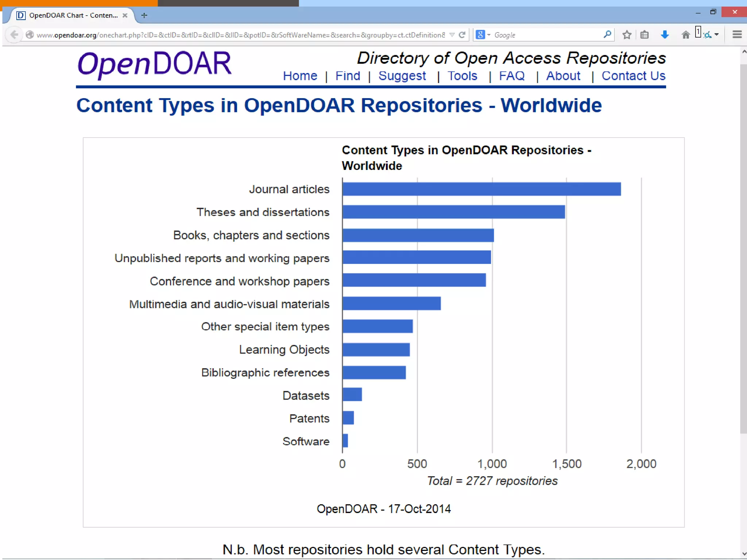Click the back navigation arrow

(x=14, y=35)
